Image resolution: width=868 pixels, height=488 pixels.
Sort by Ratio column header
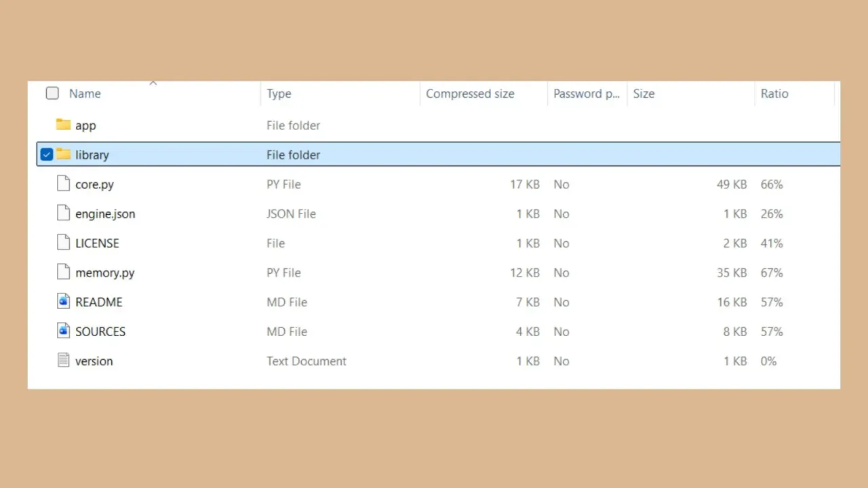[774, 94]
